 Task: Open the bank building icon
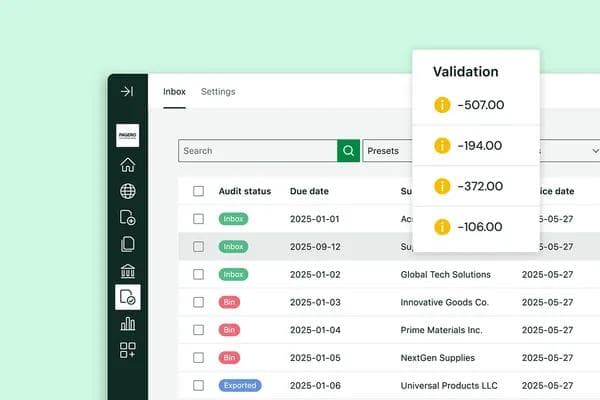pyautogui.click(x=127, y=271)
